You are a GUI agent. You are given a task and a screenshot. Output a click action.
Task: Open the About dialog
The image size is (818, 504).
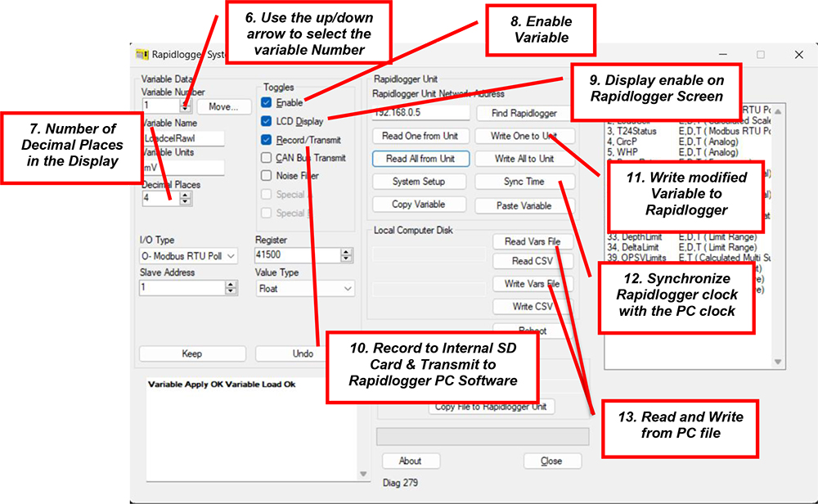pos(411,461)
